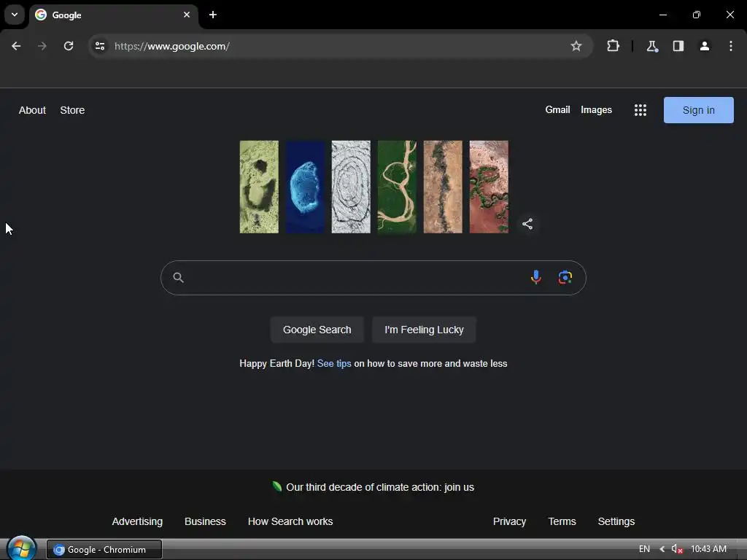Open the Store link
747x560 pixels.
(72, 110)
